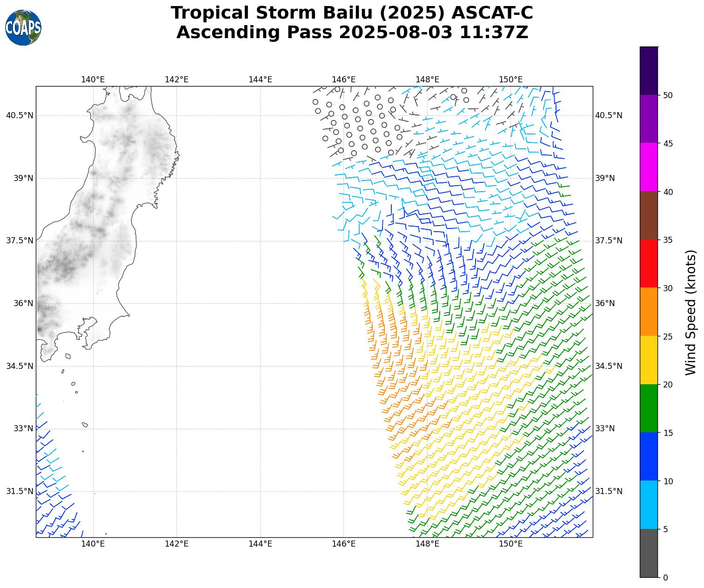This screenshot has width=704, height=588.
Task: Select the brown 35-40 knot color band
Action: point(649,215)
